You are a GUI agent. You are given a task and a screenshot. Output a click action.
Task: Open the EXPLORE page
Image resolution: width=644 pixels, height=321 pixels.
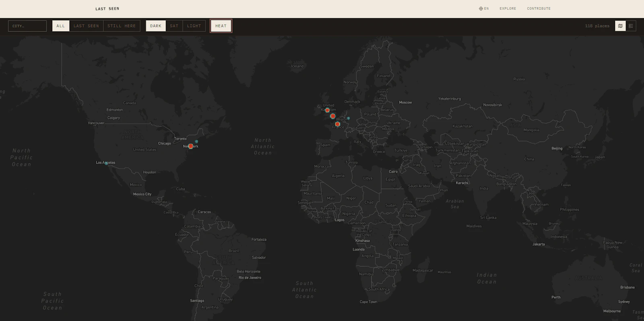coord(508,8)
